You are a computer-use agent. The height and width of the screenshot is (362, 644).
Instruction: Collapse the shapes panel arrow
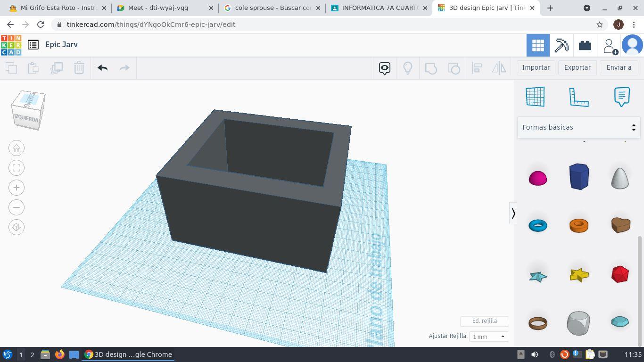tap(513, 214)
